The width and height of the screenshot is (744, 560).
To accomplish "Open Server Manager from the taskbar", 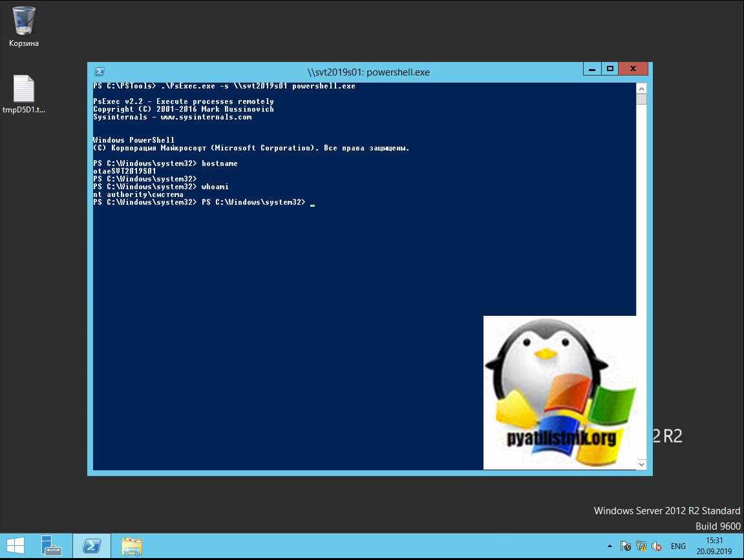I will click(x=51, y=546).
